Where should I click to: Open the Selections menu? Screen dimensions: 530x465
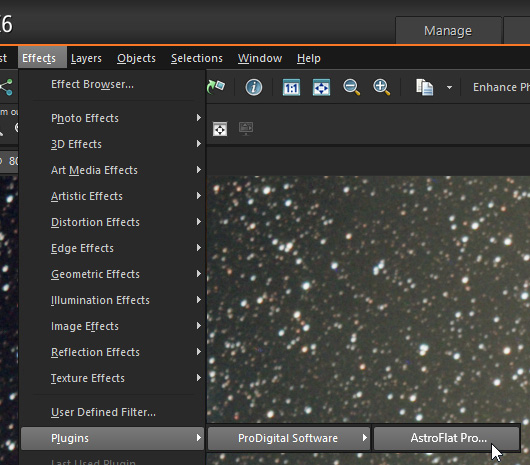pos(197,58)
